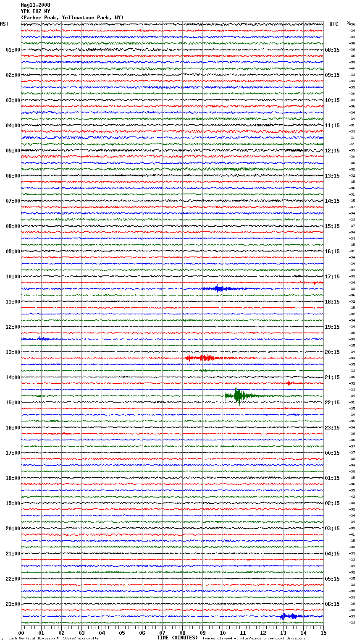Select the 15:00 MST hour label

[x=13, y=403]
